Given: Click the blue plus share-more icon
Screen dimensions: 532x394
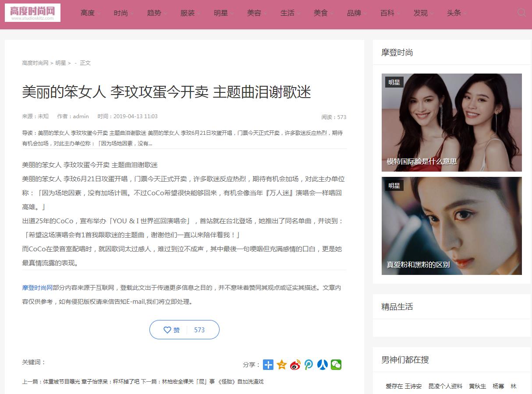Looking at the screenshot, I should click(268, 365).
